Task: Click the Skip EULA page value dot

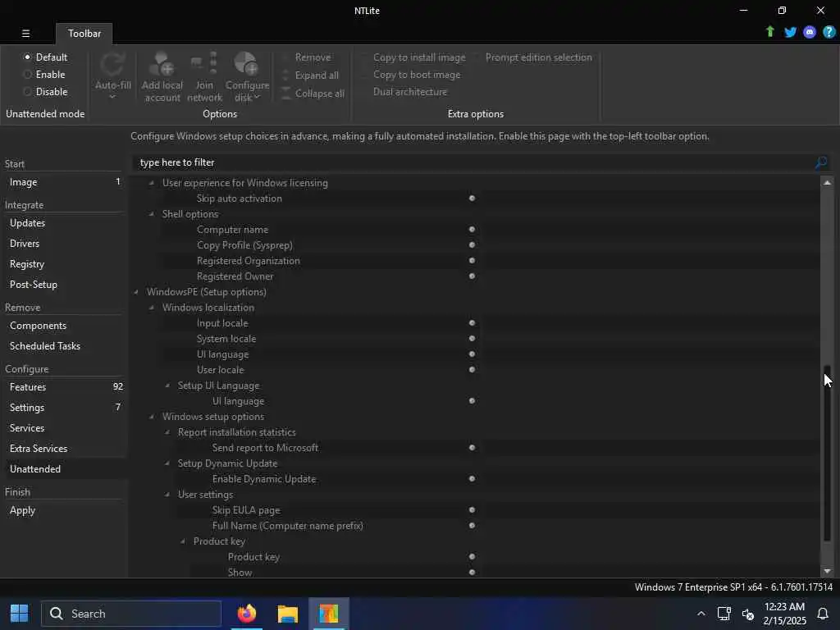Action: click(x=472, y=510)
